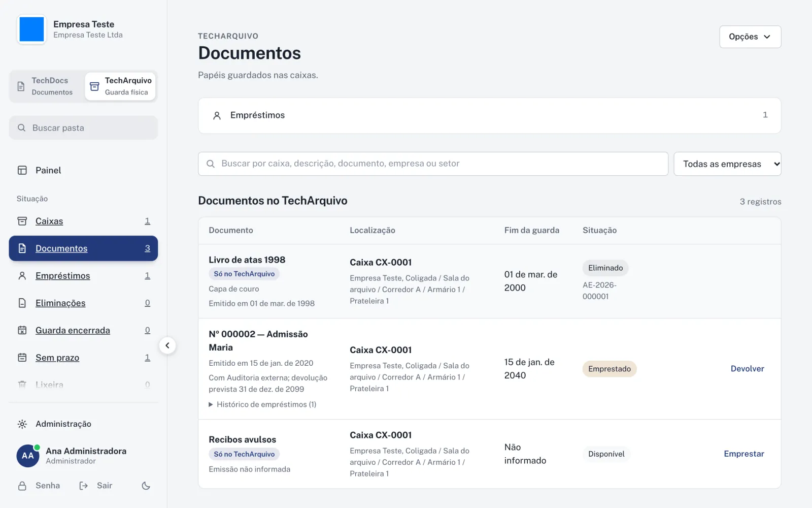Click the Senha padlock icon
The height and width of the screenshot is (508, 812).
pos(22,486)
